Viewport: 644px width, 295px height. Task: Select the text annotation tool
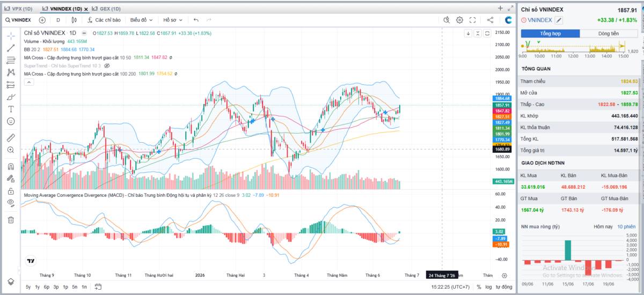(11, 109)
